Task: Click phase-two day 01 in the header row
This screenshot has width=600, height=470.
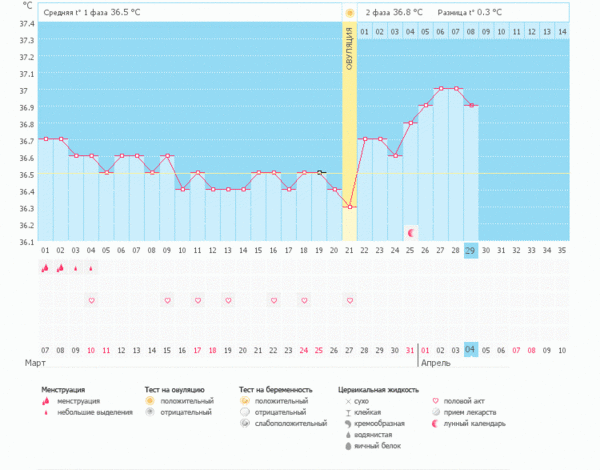Action: coord(365,32)
